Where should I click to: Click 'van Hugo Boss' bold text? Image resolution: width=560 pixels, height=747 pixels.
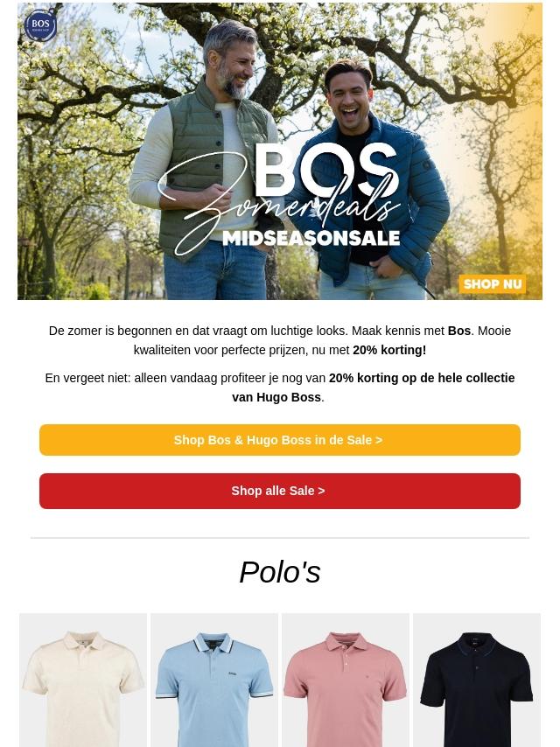coord(276,397)
